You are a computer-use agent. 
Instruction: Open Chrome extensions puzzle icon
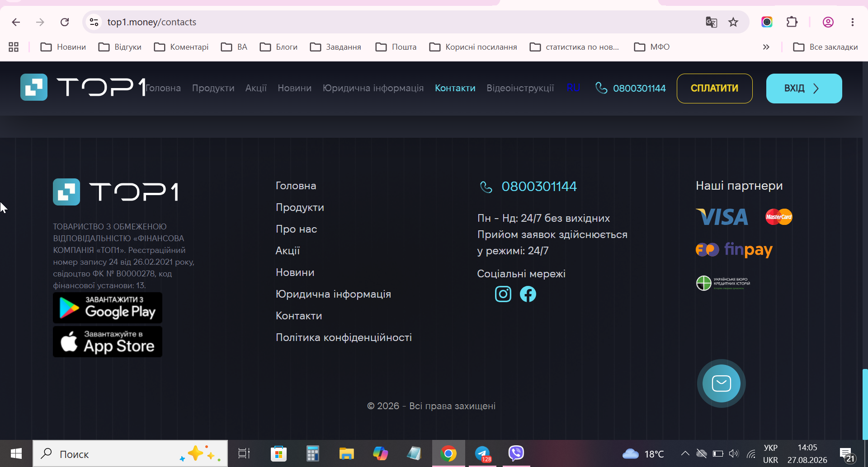[x=792, y=22]
